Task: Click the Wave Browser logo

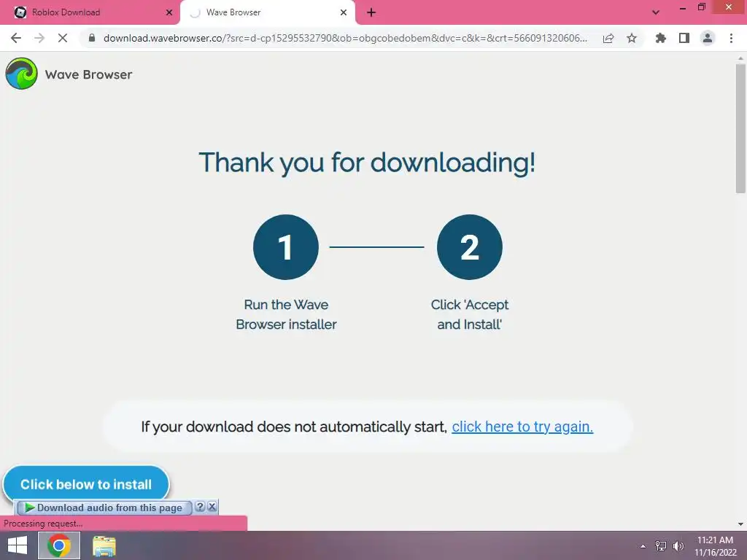Action: pyautogui.click(x=21, y=74)
